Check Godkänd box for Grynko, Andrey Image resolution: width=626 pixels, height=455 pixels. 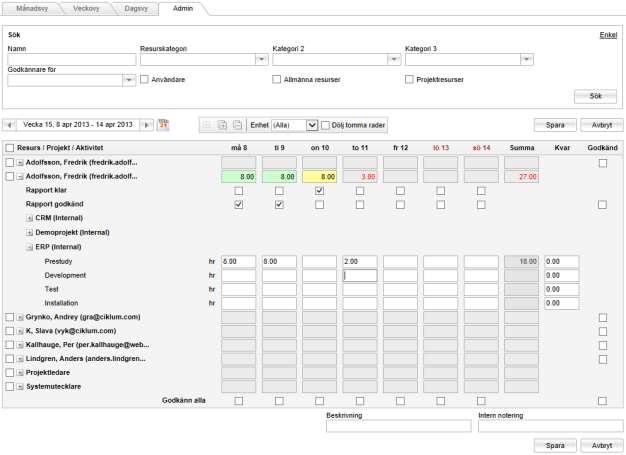(603, 318)
